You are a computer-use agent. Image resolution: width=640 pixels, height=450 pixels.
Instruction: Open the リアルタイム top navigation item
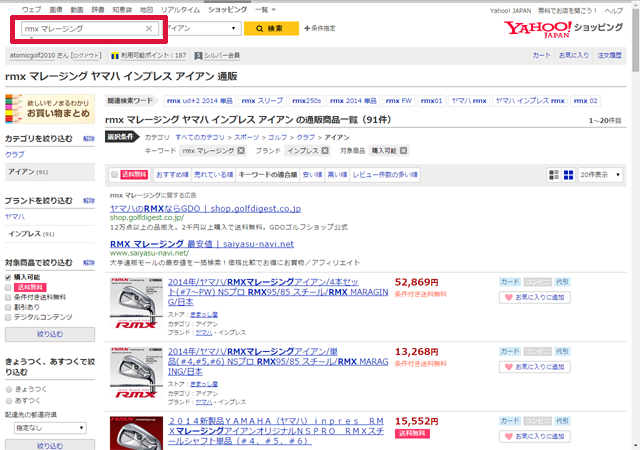(x=180, y=9)
